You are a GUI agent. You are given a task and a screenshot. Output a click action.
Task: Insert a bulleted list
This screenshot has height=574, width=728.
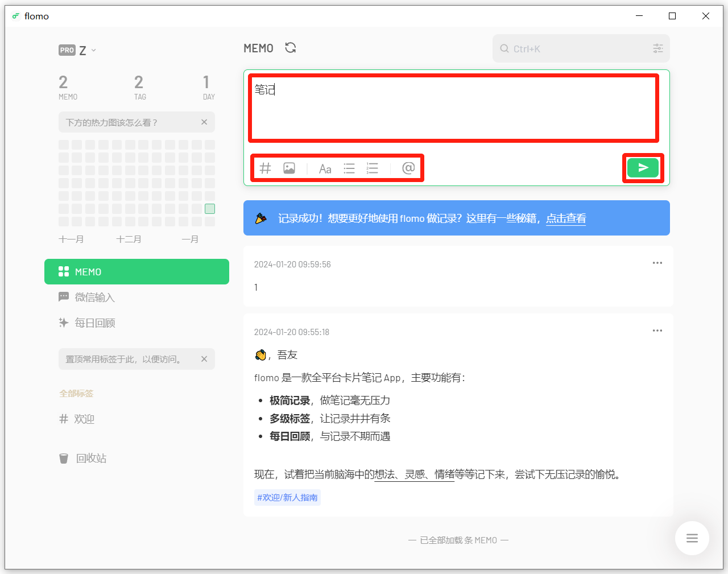pyautogui.click(x=349, y=168)
